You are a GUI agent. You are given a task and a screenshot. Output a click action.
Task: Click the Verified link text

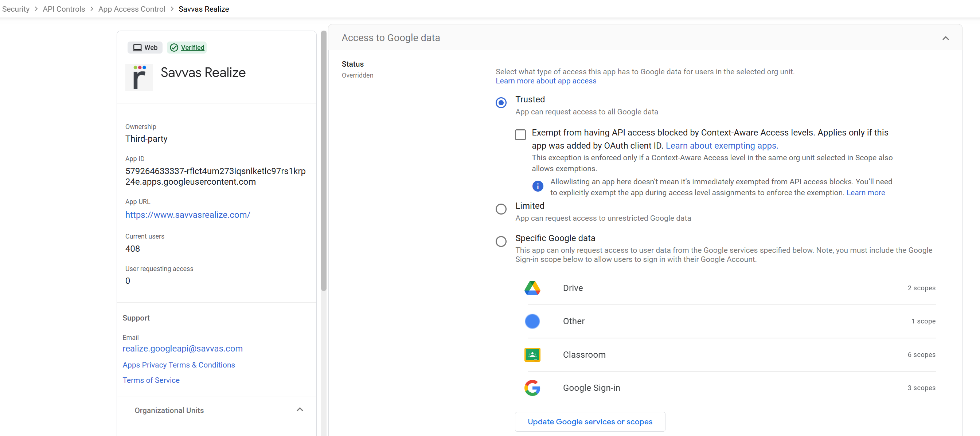[192, 47]
